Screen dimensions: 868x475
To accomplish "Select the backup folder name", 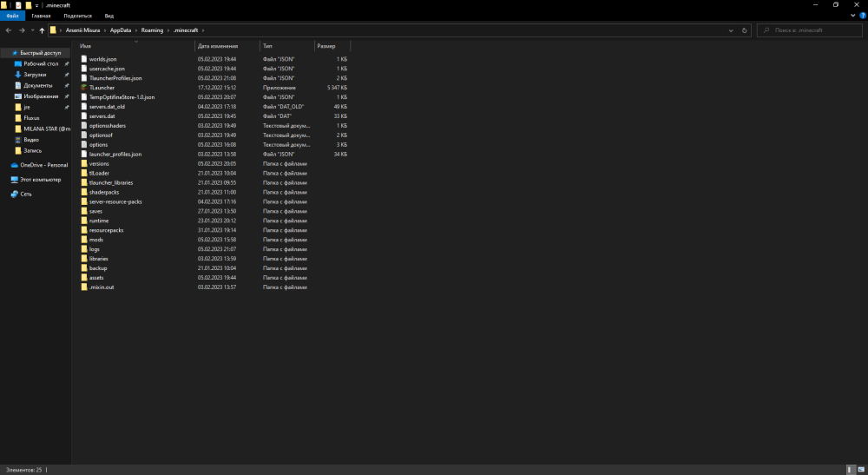I will tap(98, 268).
